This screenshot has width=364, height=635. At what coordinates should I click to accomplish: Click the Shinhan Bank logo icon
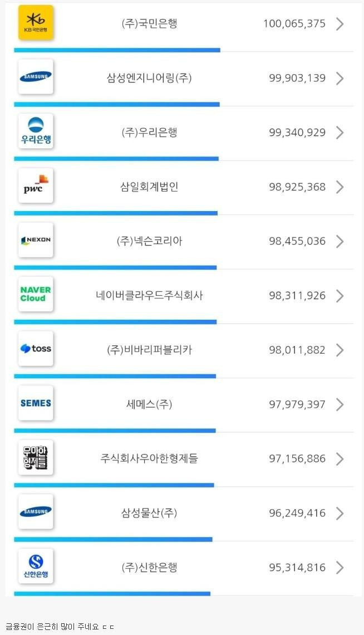[36, 566]
